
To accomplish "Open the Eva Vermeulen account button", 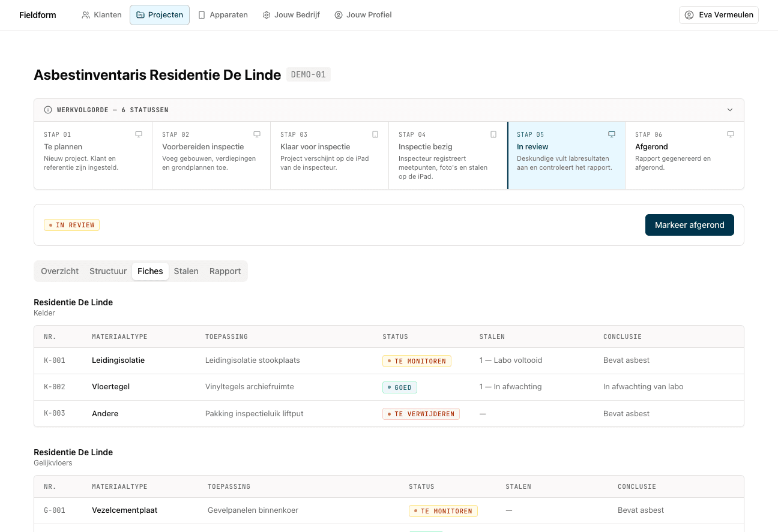I will (x=719, y=15).
